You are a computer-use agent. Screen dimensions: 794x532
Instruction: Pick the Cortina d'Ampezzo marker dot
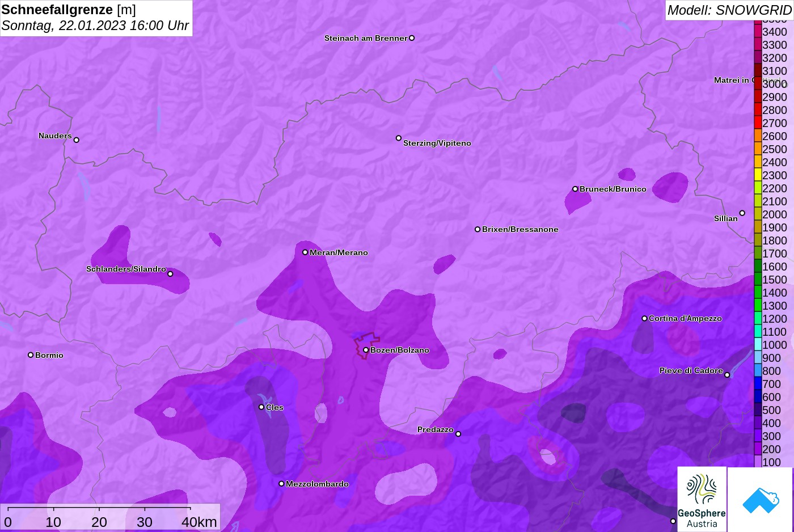click(644, 318)
